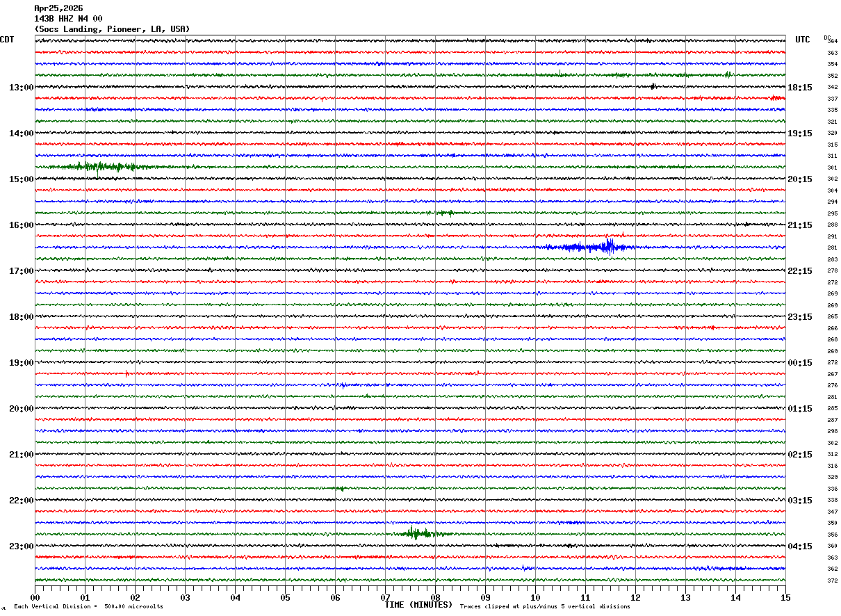Screen dimensions: 841x616
Task: Click the Socs Landing, Pioneer location text
Action: tap(111, 29)
